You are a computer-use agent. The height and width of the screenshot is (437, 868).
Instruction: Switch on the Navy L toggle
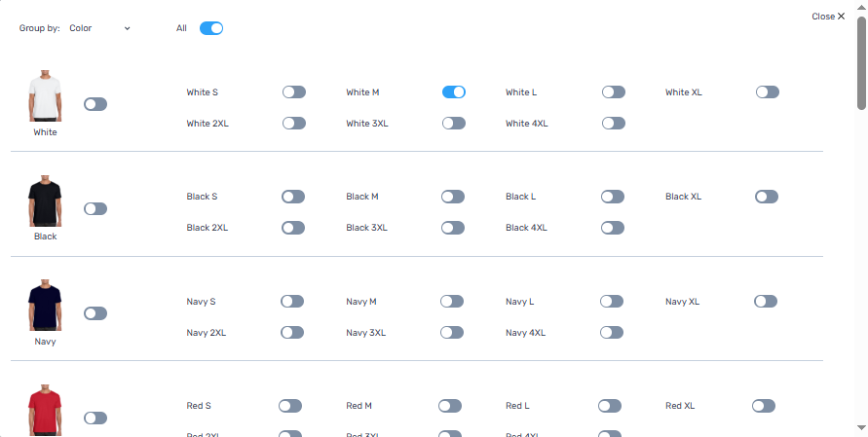[611, 302]
